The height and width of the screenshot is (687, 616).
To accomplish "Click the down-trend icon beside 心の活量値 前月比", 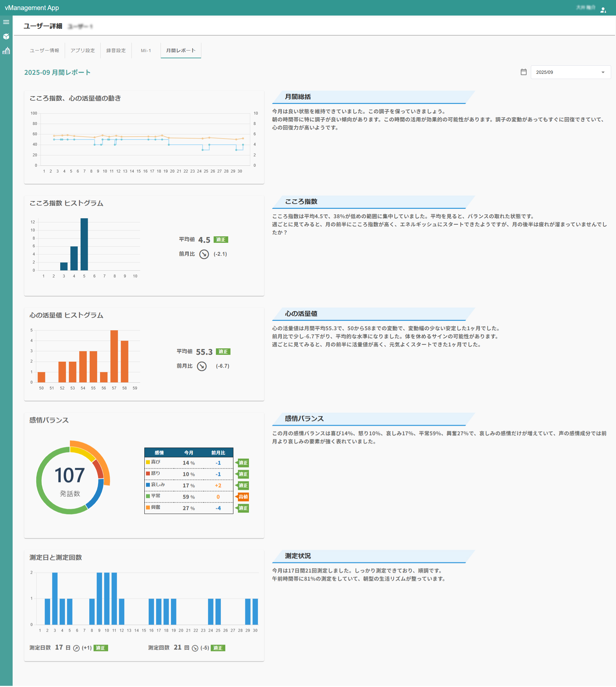I will 201,366.
